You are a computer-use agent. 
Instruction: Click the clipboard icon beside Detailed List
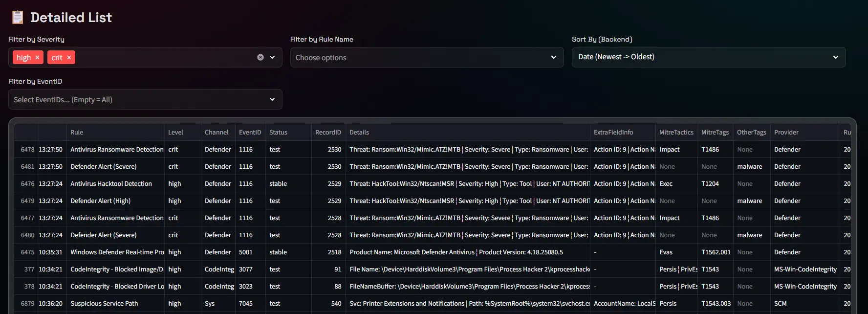pos(18,17)
